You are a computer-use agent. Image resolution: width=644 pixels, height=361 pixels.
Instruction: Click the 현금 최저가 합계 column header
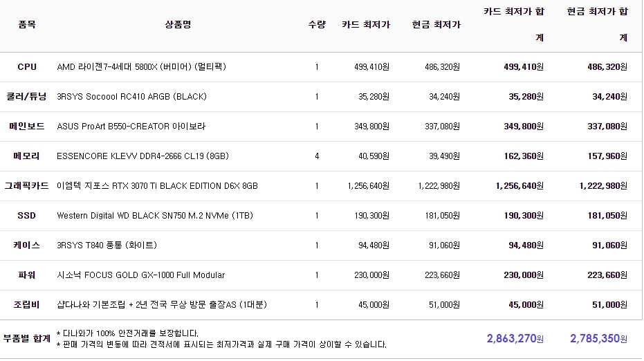coord(598,24)
